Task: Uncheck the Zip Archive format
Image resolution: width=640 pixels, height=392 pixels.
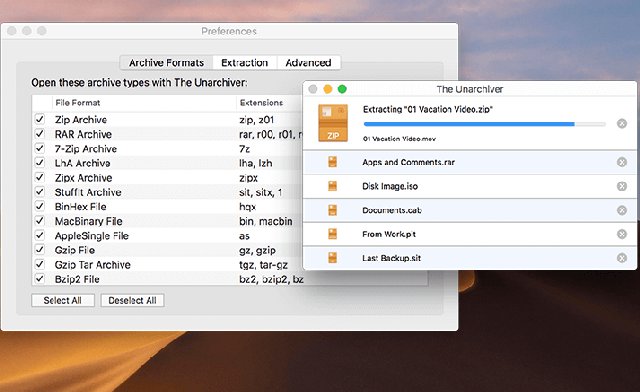Action: (40, 119)
